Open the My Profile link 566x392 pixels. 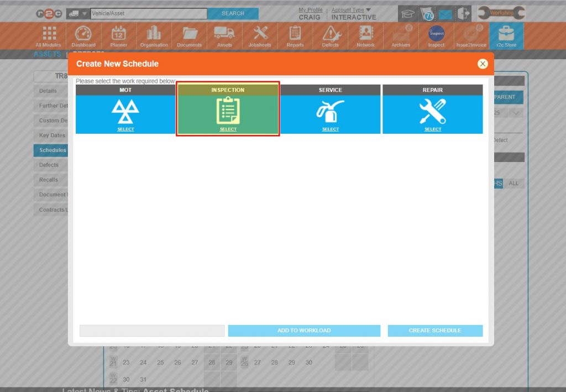(x=310, y=10)
